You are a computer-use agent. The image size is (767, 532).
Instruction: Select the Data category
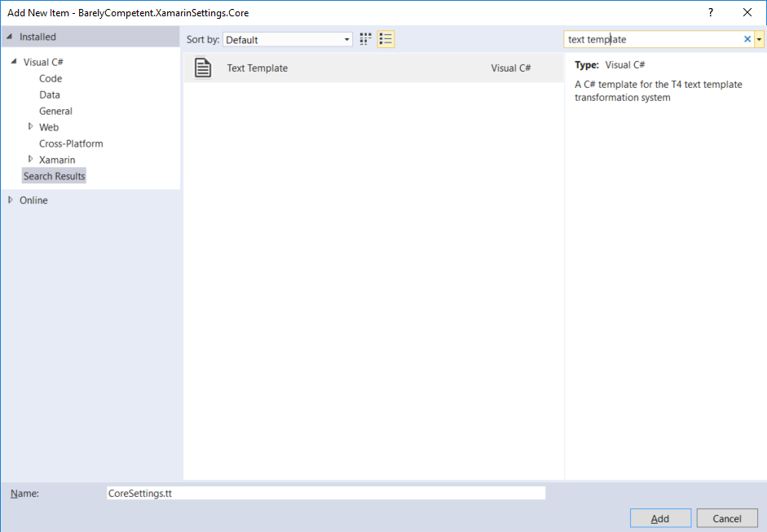click(48, 95)
